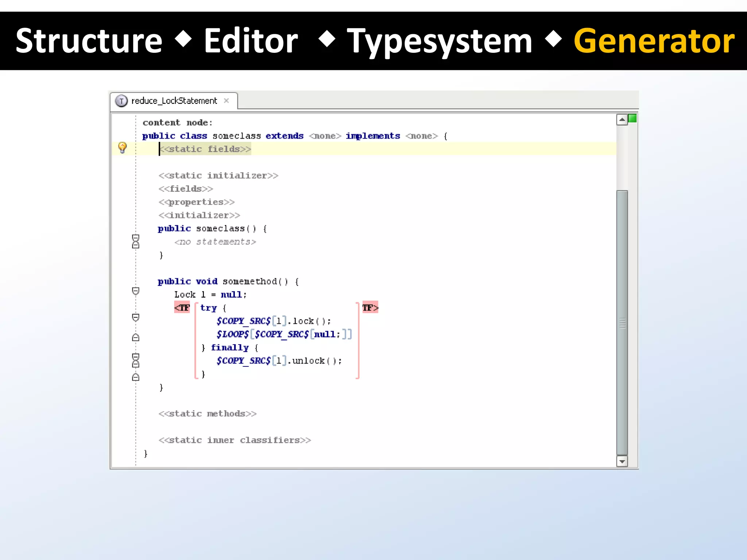Click the opening <TF template fragment marker
747x560 pixels.
point(182,308)
